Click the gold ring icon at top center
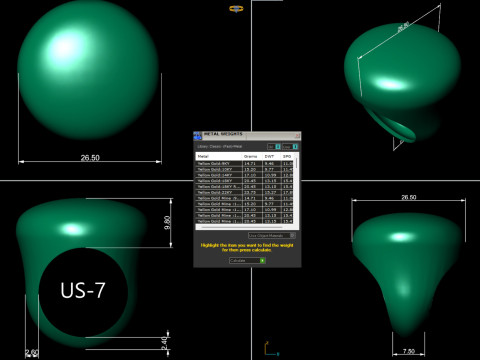480x360 pixels. click(236, 9)
